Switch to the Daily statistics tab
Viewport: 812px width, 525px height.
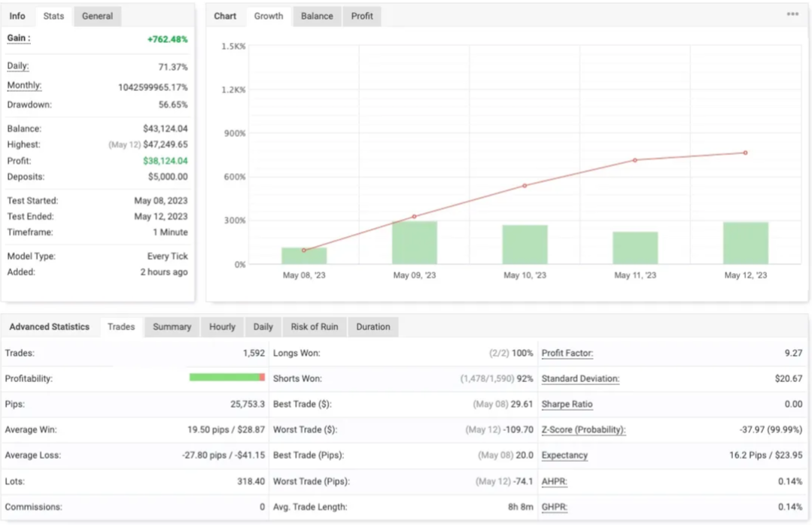[263, 326]
